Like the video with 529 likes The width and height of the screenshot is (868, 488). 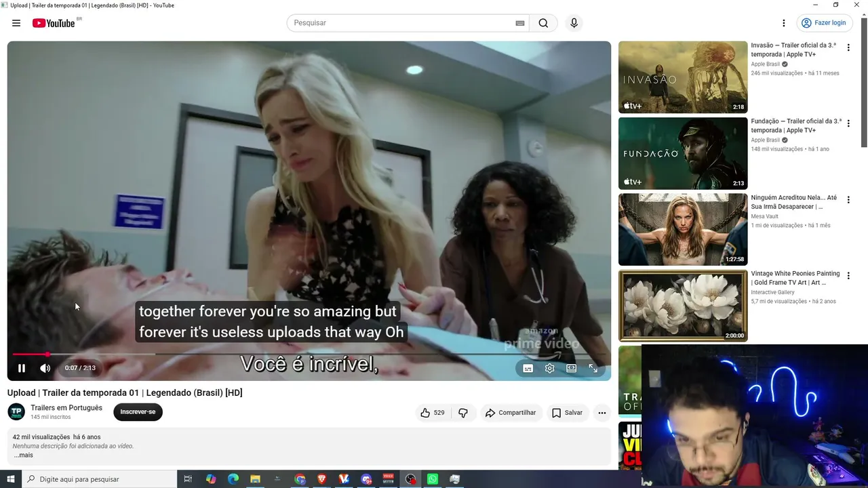pyautogui.click(x=433, y=413)
